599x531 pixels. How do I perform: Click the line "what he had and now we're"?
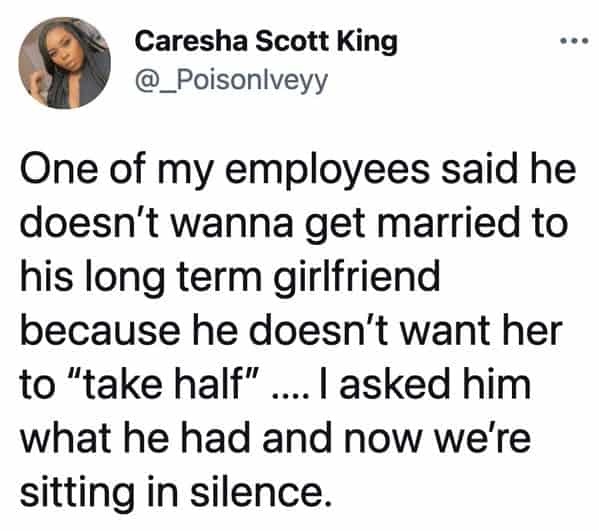pos(275,438)
